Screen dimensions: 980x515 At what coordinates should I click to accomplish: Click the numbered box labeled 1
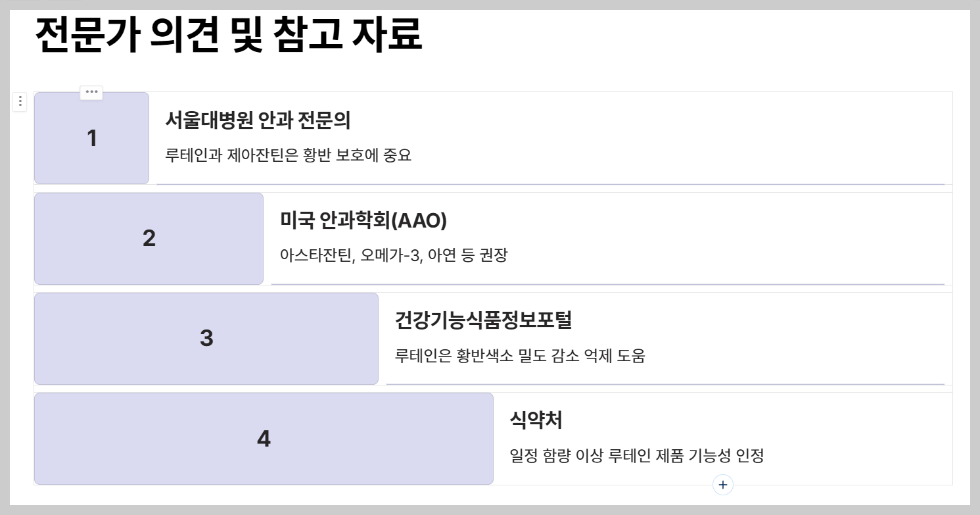coord(91,137)
